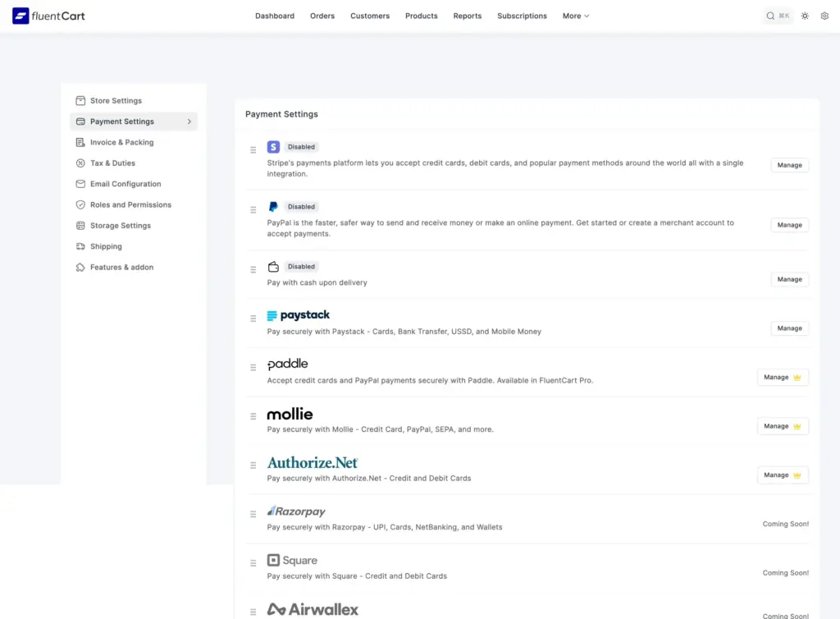Viewport: 840px width, 619px height.
Task: Toggle dark mode with the brightness icon
Action: click(x=804, y=15)
